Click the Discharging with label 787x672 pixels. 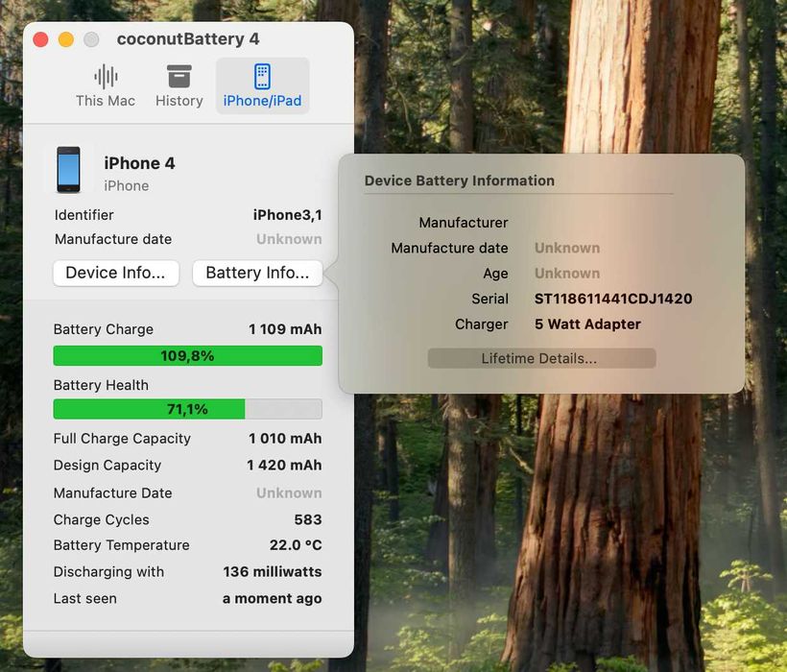click(x=108, y=571)
